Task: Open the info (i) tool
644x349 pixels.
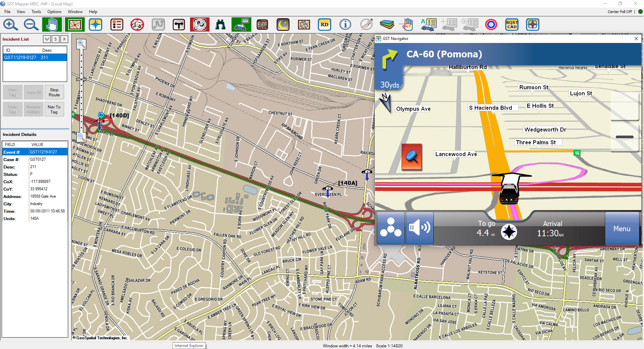Action: [x=345, y=24]
